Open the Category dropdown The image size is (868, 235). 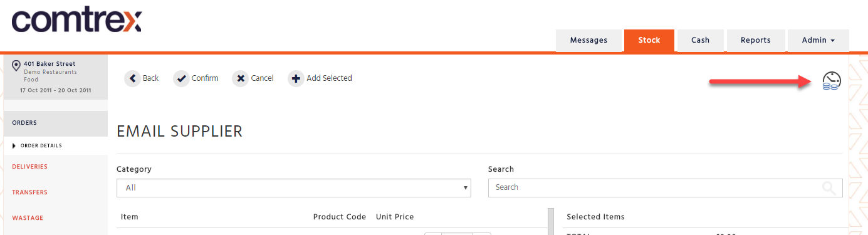click(x=294, y=187)
